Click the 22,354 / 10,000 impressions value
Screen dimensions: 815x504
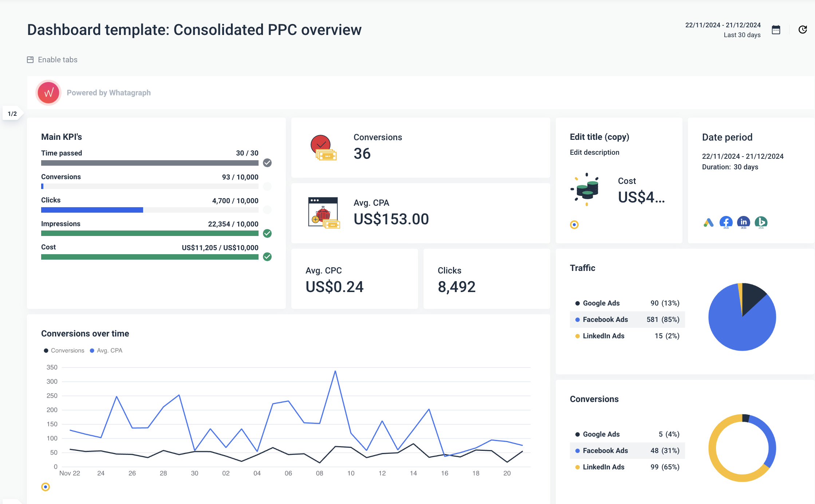coord(233,224)
